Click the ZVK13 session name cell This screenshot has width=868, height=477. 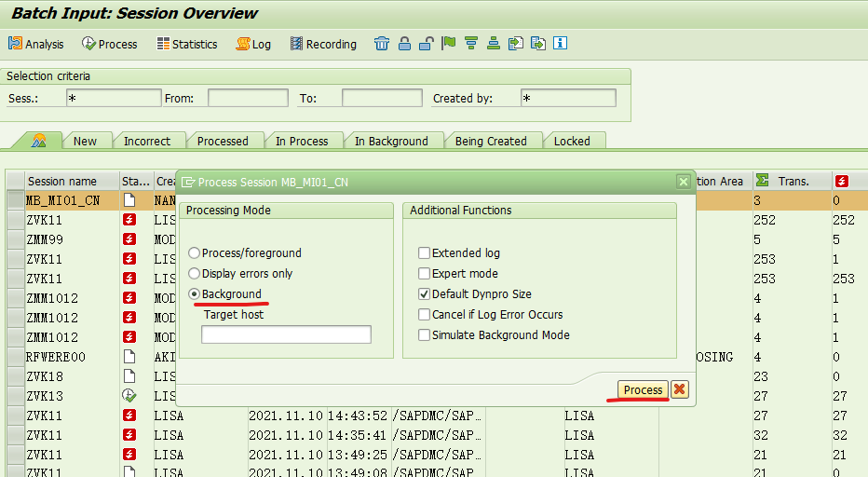[x=72, y=396]
